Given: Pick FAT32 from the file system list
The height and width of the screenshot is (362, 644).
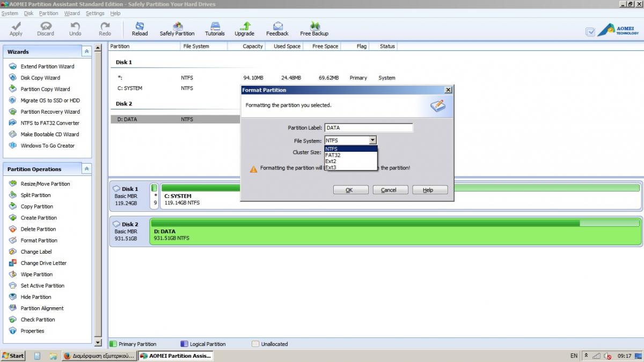Looking at the screenshot, I should point(351,155).
